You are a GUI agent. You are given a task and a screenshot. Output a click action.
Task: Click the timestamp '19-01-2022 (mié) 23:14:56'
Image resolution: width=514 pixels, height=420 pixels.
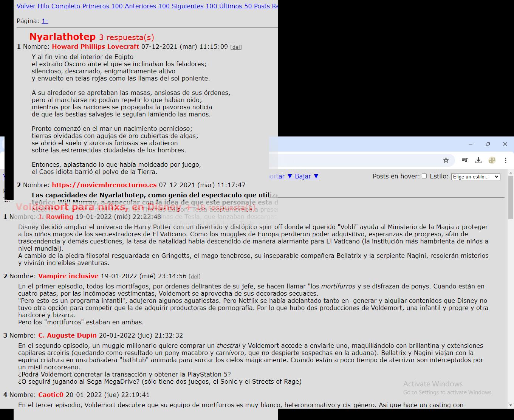pyautogui.click(x=144, y=276)
